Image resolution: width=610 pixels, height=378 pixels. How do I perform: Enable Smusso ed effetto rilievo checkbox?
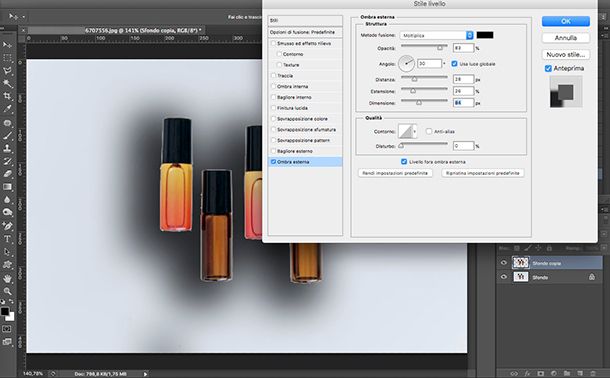(x=273, y=44)
